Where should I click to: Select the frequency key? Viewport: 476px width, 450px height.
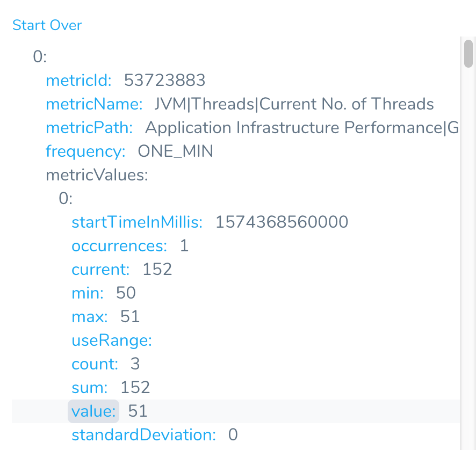(85, 151)
